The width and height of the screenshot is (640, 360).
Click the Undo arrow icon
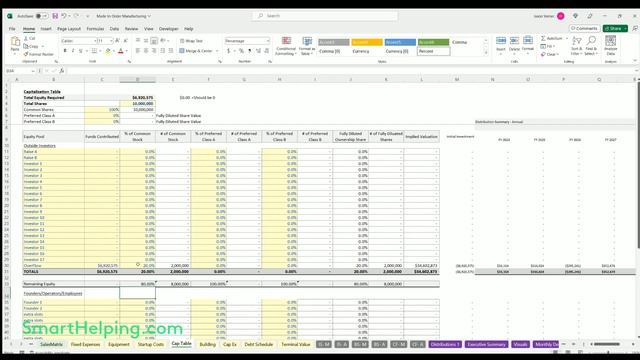(64, 16)
